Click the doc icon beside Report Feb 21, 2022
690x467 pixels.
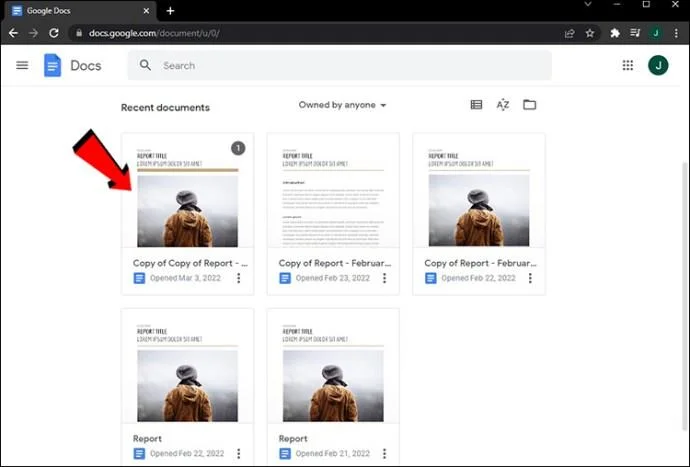coord(285,454)
